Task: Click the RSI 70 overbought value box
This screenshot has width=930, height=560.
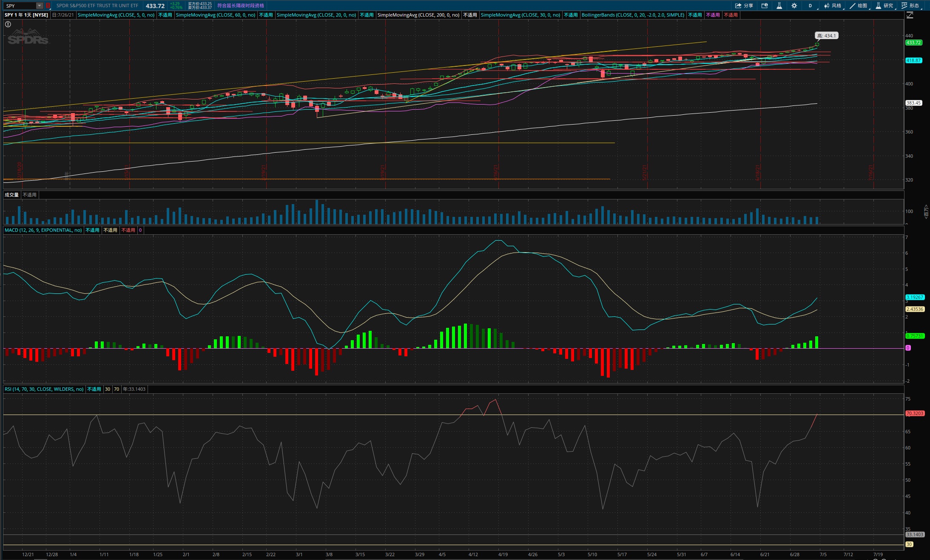Action: pos(117,389)
